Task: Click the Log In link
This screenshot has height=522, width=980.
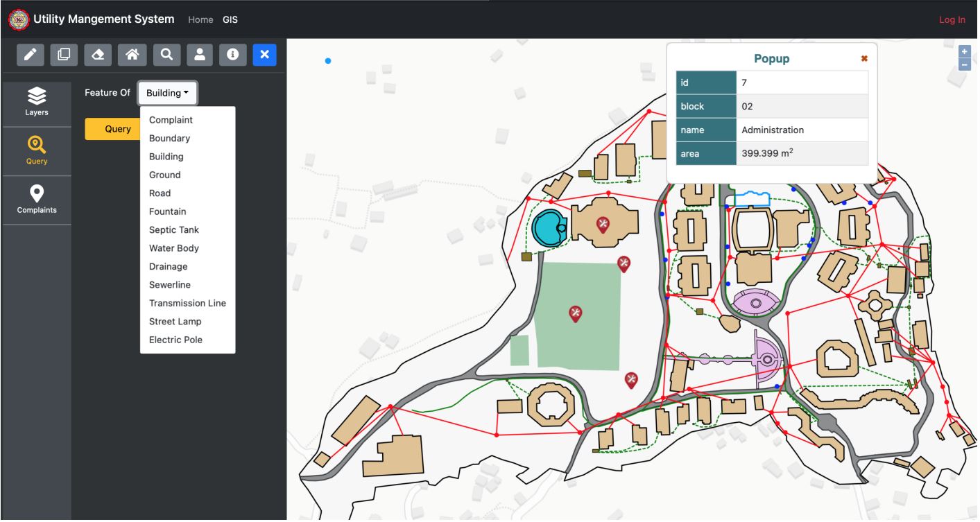Action: point(952,19)
